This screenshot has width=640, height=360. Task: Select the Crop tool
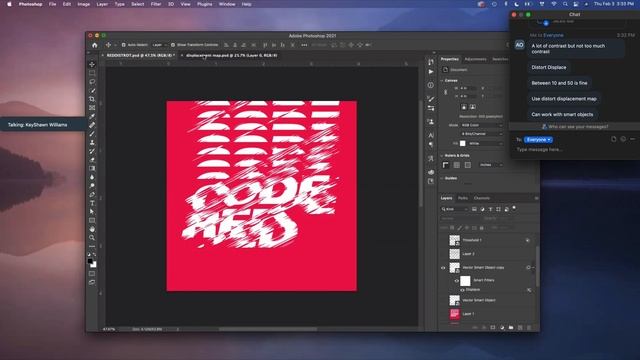point(92,99)
